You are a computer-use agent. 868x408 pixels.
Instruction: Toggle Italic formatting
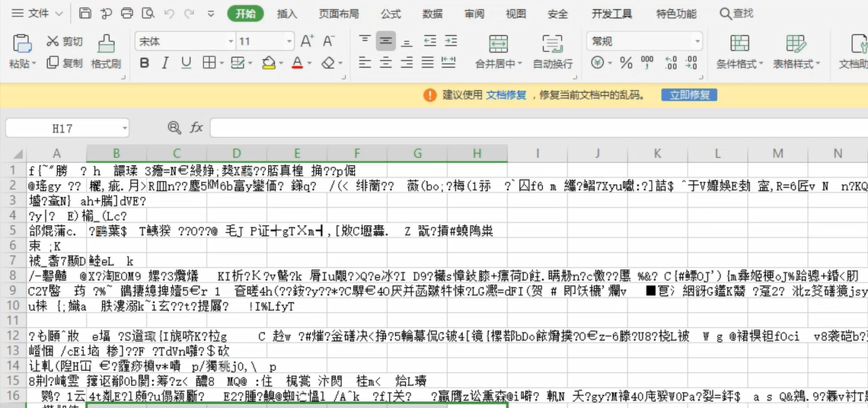click(x=165, y=63)
